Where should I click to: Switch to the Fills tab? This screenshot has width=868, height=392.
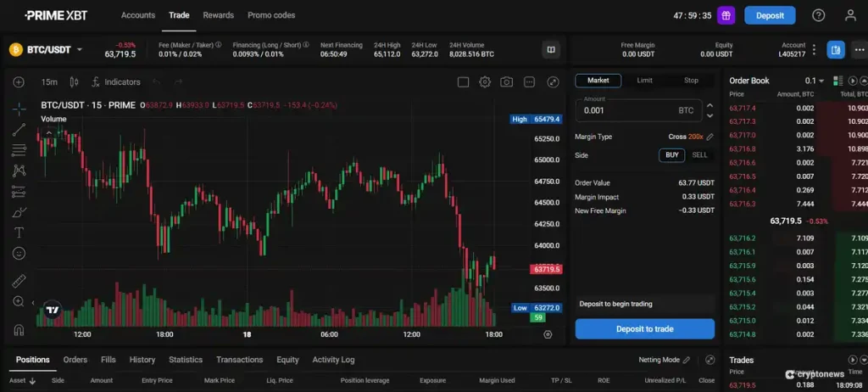tap(108, 360)
